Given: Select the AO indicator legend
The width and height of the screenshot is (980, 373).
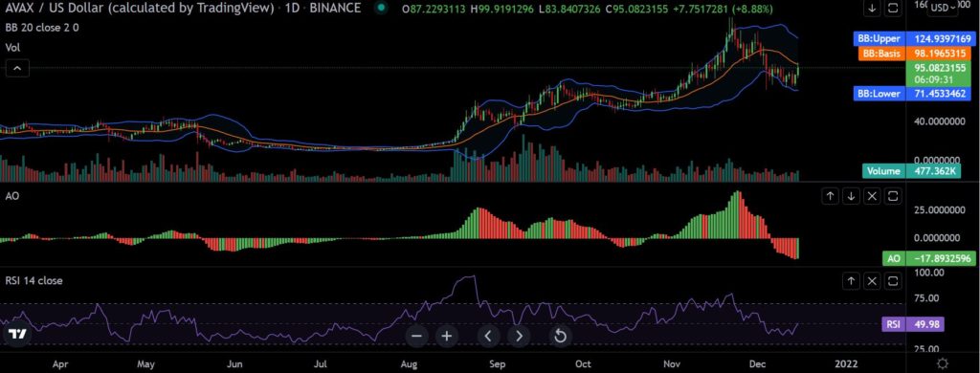Looking at the screenshot, I should click(11, 196).
